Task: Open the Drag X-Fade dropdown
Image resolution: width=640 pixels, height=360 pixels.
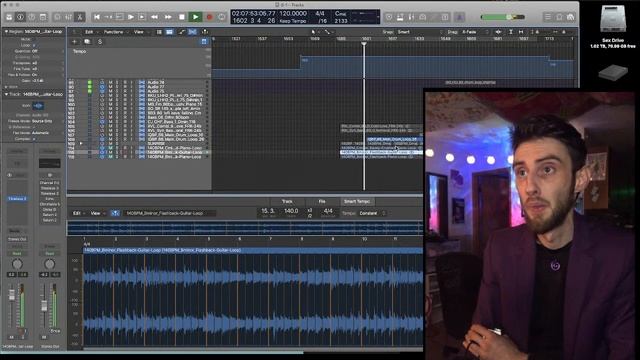Action: (475, 32)
